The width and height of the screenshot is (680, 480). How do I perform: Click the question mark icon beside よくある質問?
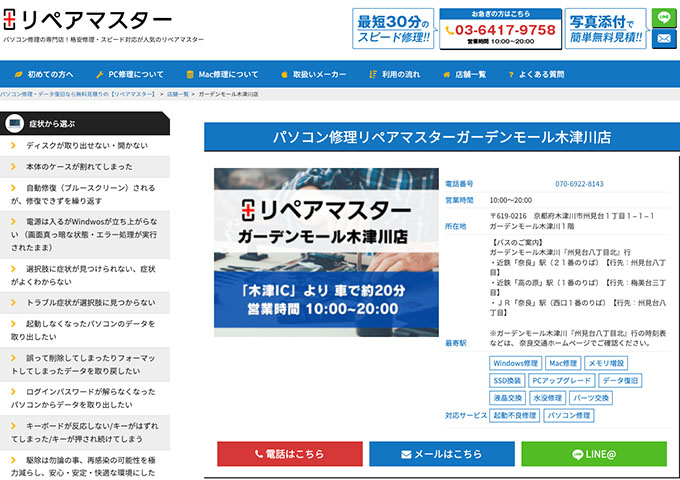(x=511, y=75)
